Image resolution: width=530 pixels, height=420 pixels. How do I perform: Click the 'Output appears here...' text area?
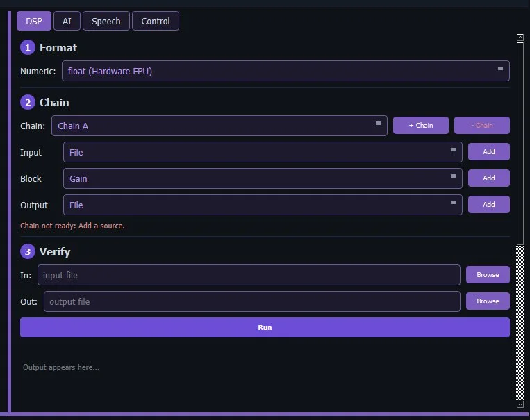point(61,367)
